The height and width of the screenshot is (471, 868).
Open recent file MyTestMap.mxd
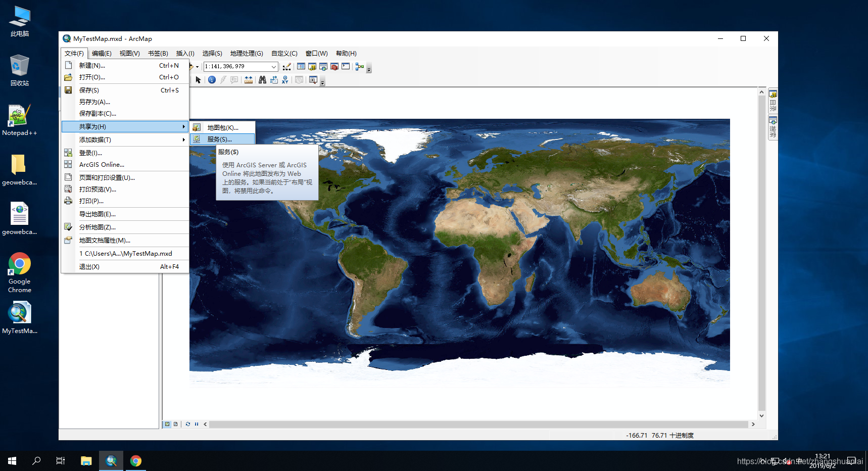[125, 254]
